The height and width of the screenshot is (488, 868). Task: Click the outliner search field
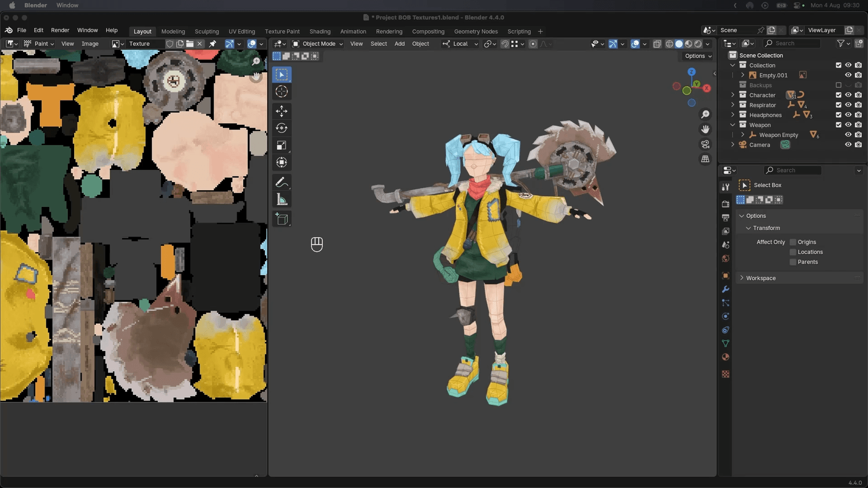point(793,43)
